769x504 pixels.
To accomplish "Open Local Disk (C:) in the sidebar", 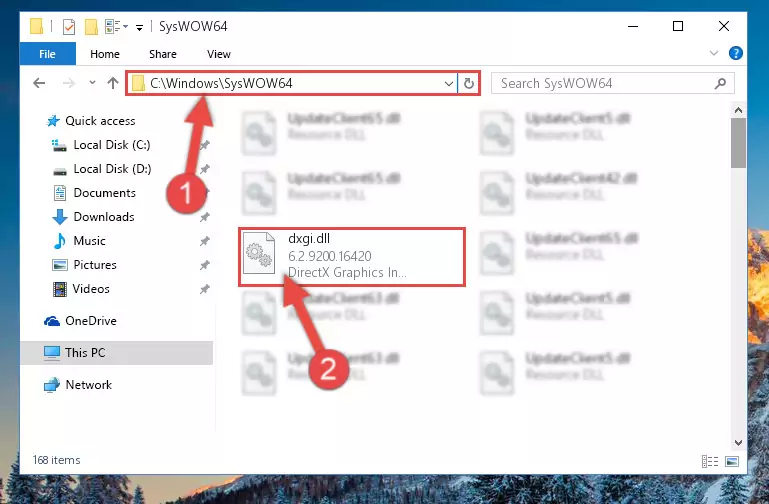I will coord(112,145).
